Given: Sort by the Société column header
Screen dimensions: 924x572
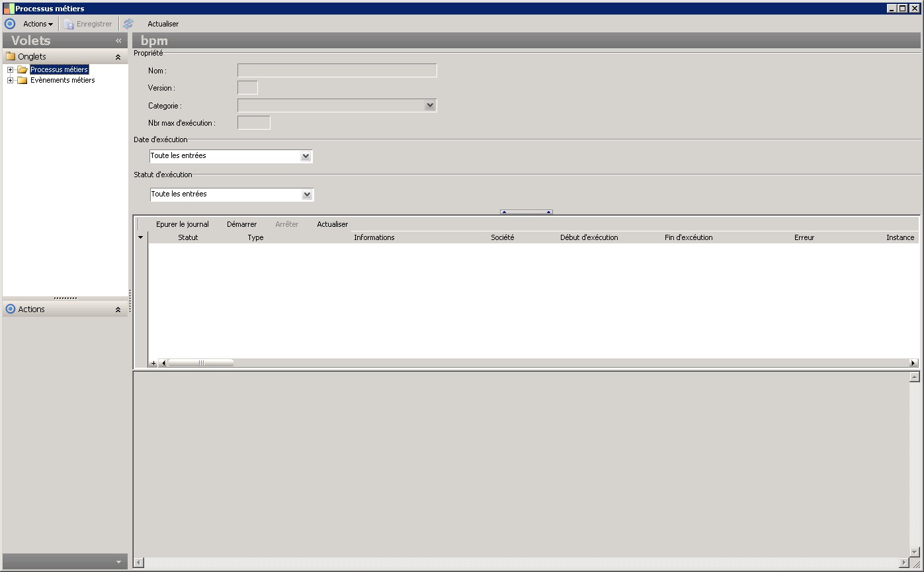Looking at the screenshot, I should coord(503,237).
